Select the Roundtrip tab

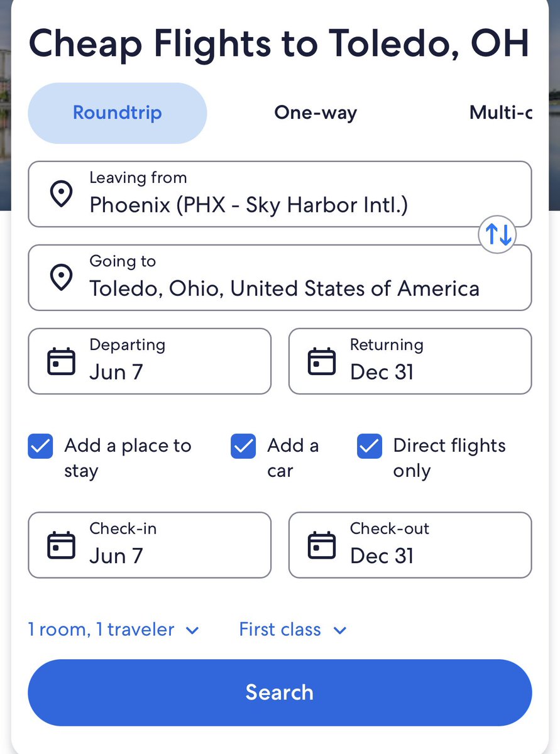pos(118,113)
